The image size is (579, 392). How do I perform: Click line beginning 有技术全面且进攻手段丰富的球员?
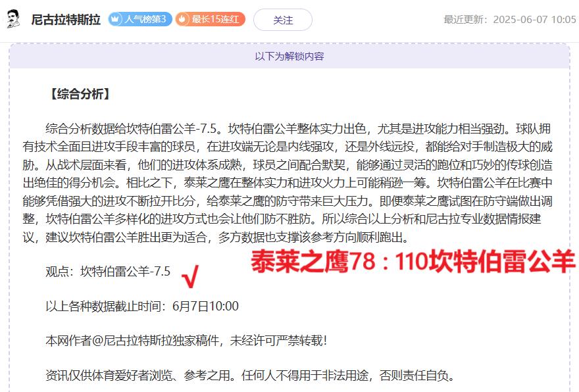[288, 147]
